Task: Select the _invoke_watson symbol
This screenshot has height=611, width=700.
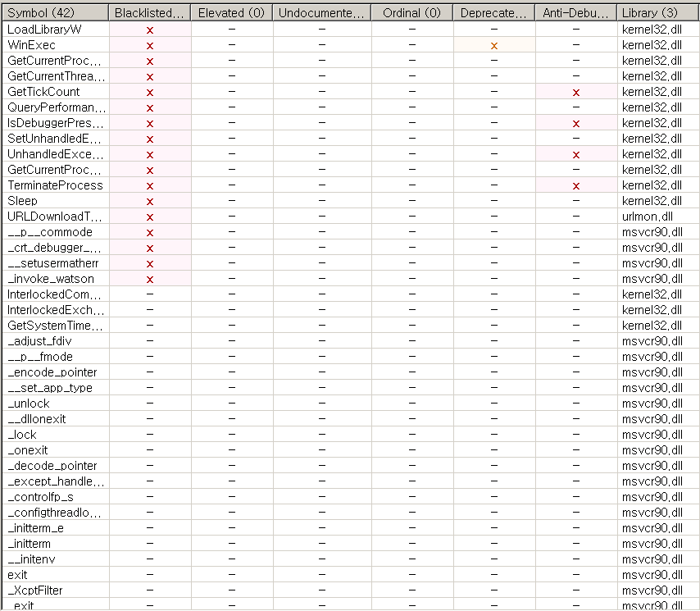Action: click(51, 279)
